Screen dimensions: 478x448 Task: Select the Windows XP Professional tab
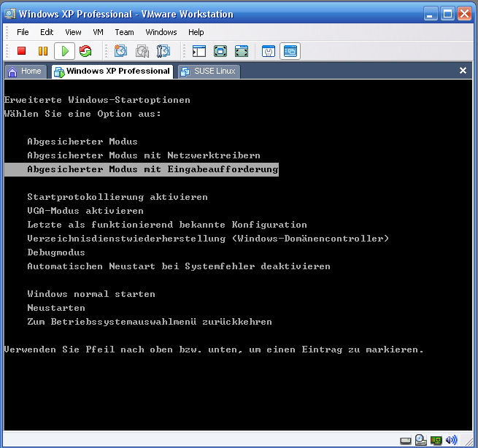pyautogui.click(x=112, y=72)
